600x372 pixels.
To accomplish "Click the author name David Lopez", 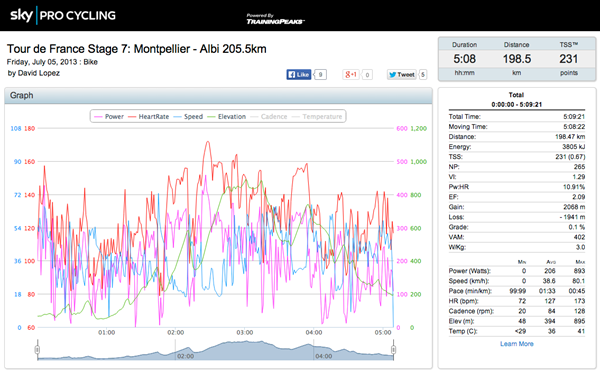I will [x=39, y=73].
